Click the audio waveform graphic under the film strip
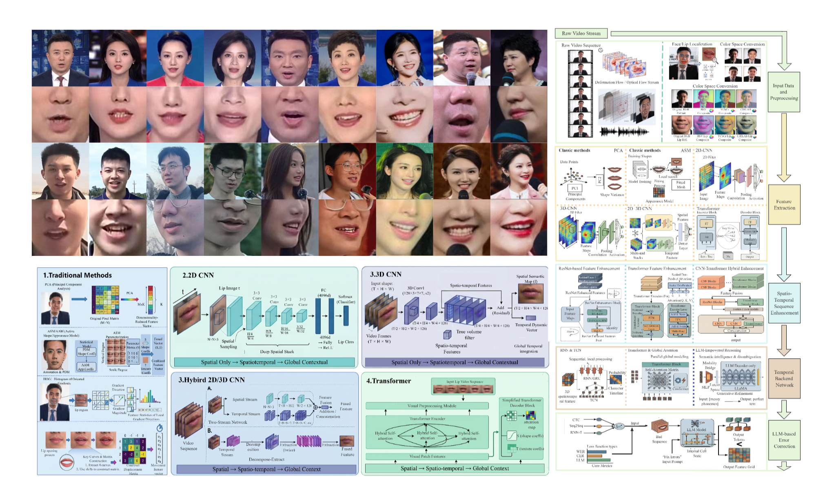Image resolution: width=825 pixels, height=504 pixels. pyautogui.click(x=624, y=132)
